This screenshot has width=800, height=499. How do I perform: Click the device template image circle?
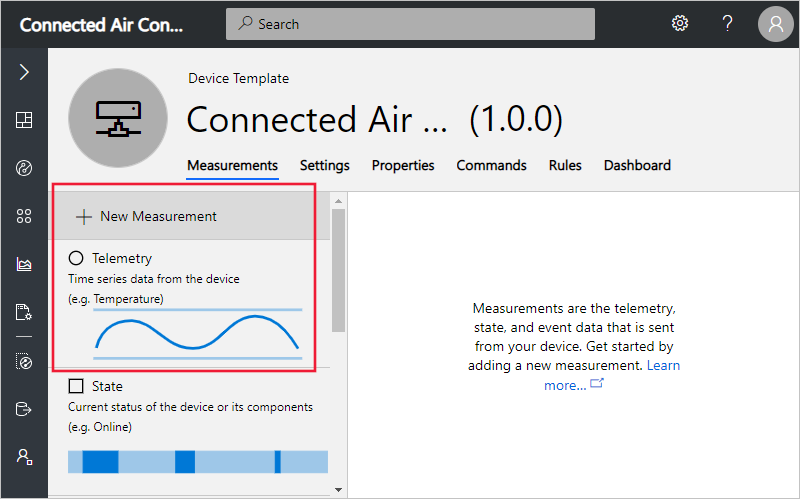click(x=118, y=118)
